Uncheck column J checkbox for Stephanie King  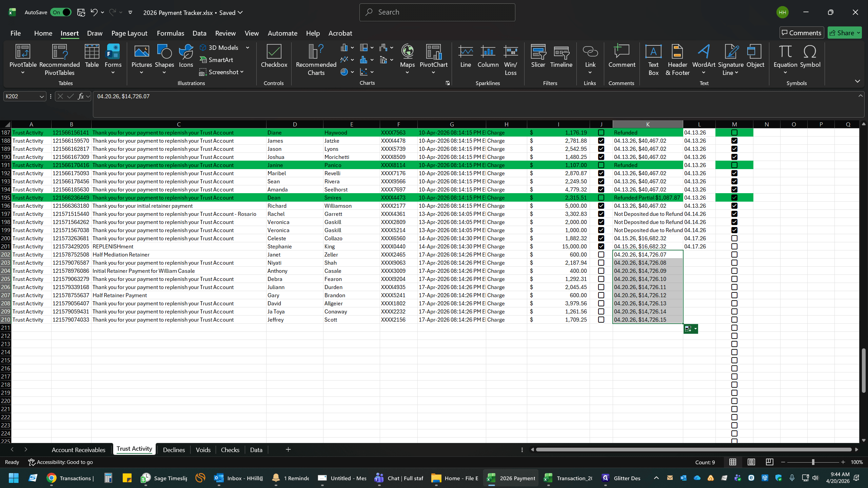click(601, 246)
